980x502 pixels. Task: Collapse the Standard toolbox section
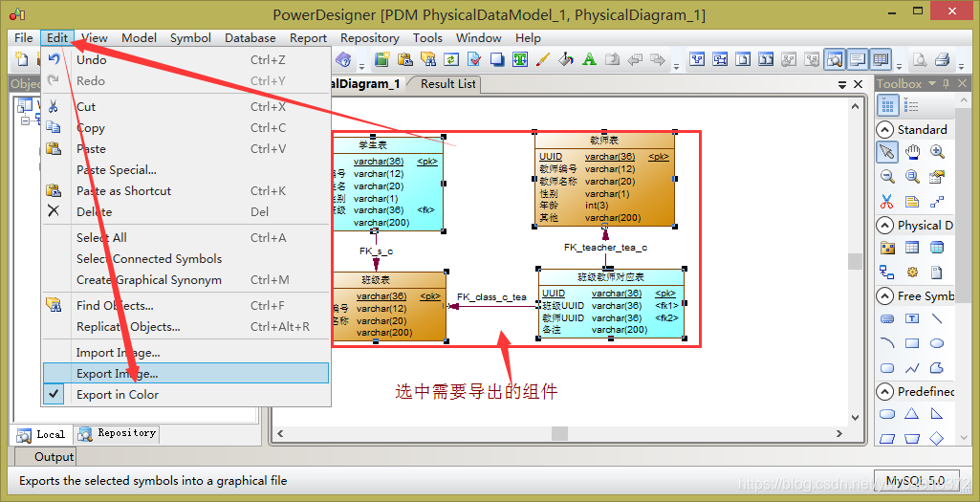pos(884,130)
